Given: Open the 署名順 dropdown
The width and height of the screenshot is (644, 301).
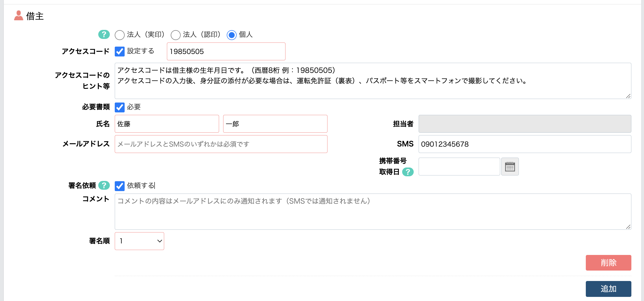Looking at the screenshot, I should point(139,241).
